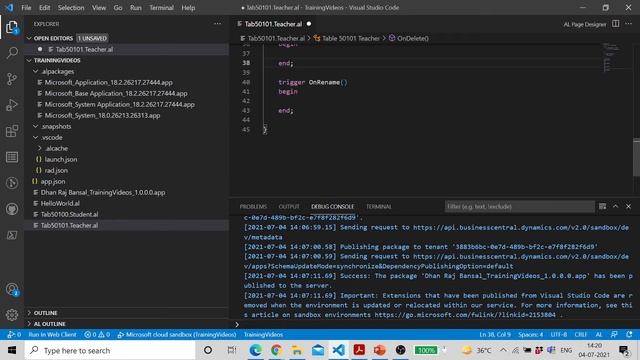This screenshot has width=640, height=360.
Task: Collapse the Open Editors section
Action: click(29, 38)
